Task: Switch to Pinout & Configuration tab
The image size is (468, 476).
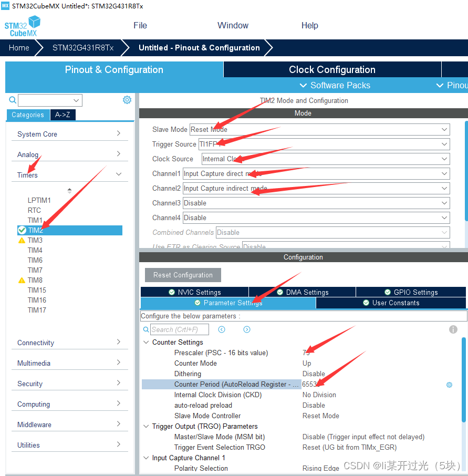Action: 114,69
